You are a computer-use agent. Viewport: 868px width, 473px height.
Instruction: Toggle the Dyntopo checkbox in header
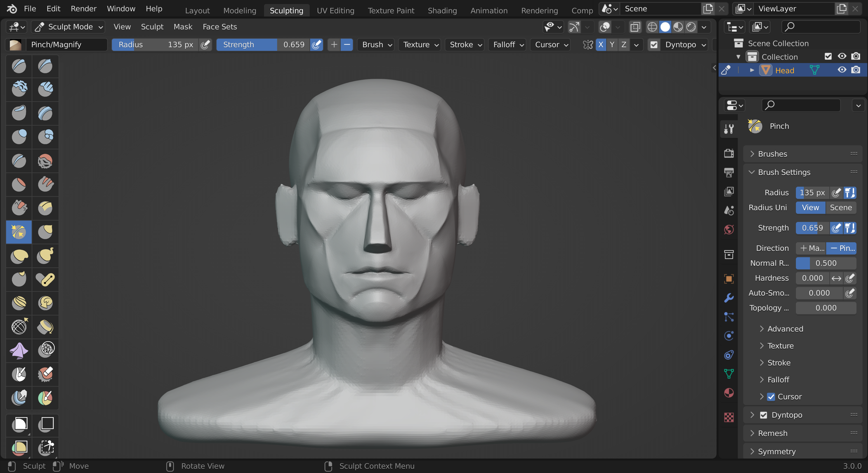click(654, 45)
